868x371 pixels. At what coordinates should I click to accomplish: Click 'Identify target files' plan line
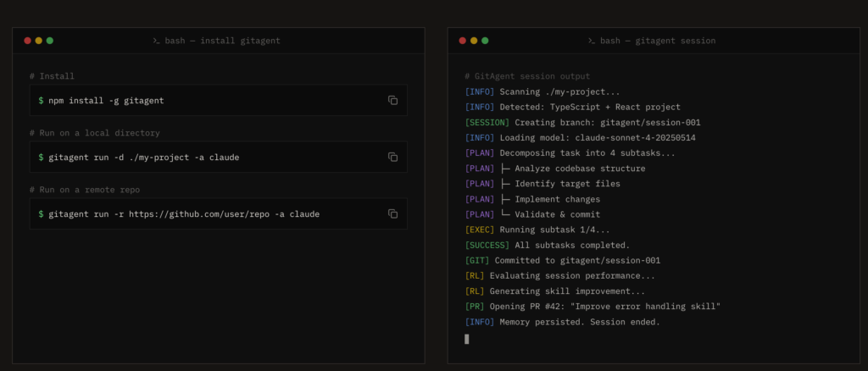tap(567, 184)
